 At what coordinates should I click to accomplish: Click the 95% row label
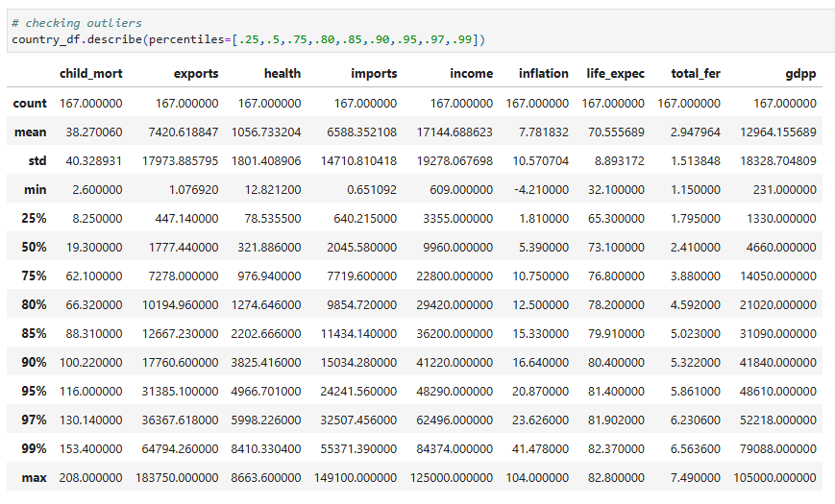point(34,391)
